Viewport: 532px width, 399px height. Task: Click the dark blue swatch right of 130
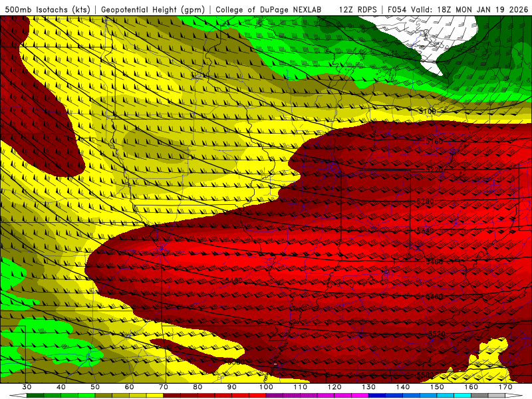pos(377,396)
